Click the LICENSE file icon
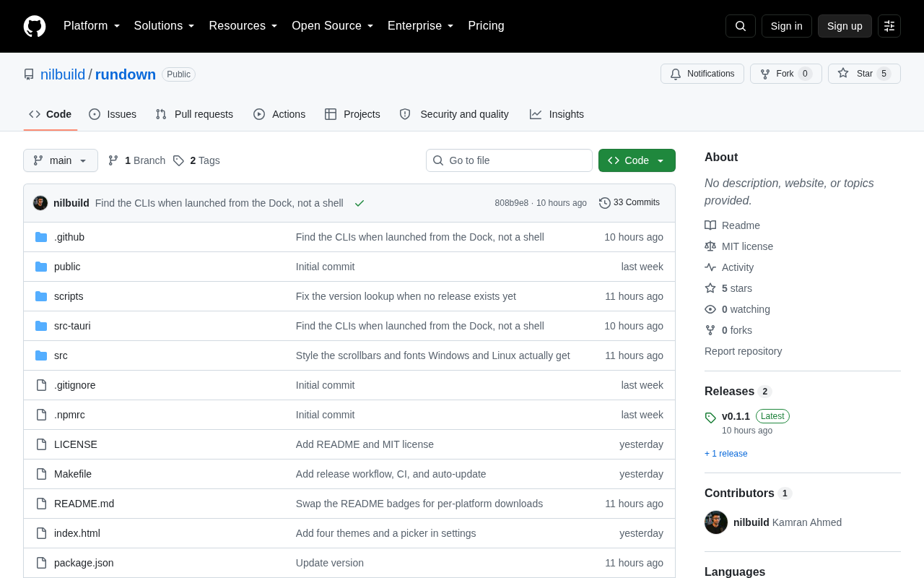The width and height of the screenshot is (924, 578). tap(41, 444)
